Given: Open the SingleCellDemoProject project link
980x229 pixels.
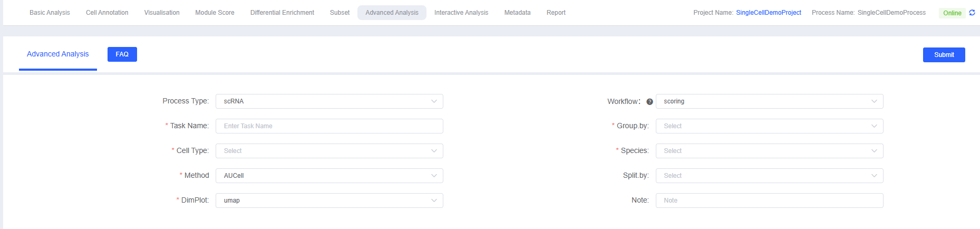Looking at the screenshot, I should pos(768,13).
